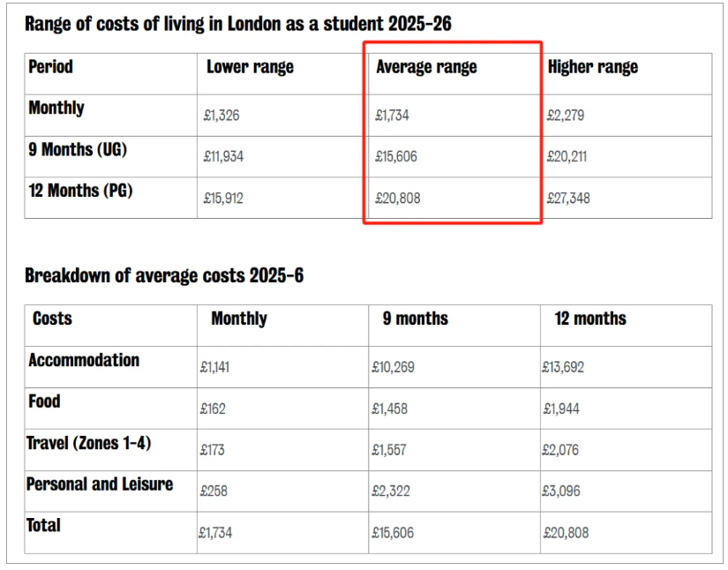Click the '9 Months (UG)' row label

(x=78, y=150)
